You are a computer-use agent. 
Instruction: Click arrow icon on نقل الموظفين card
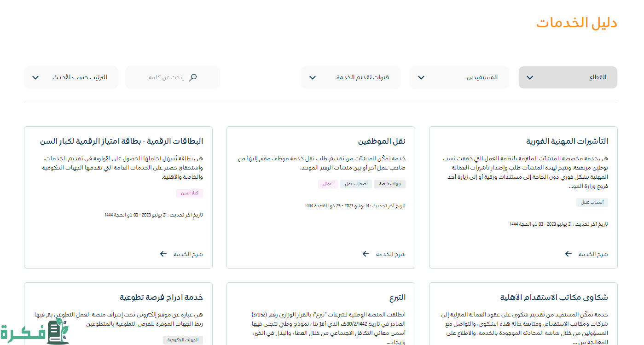366,254
